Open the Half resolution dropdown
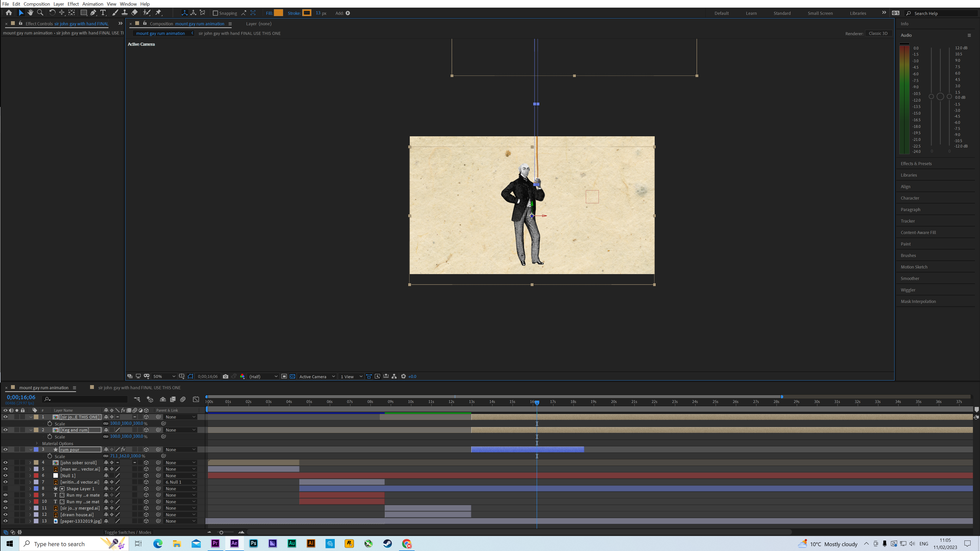Screen dimensions: 980x551 [263, 376]
